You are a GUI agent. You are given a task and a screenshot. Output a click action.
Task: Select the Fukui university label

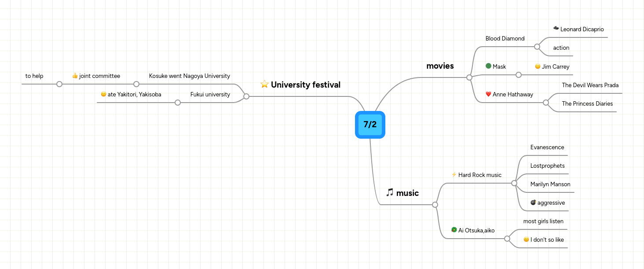coord(210,94)
